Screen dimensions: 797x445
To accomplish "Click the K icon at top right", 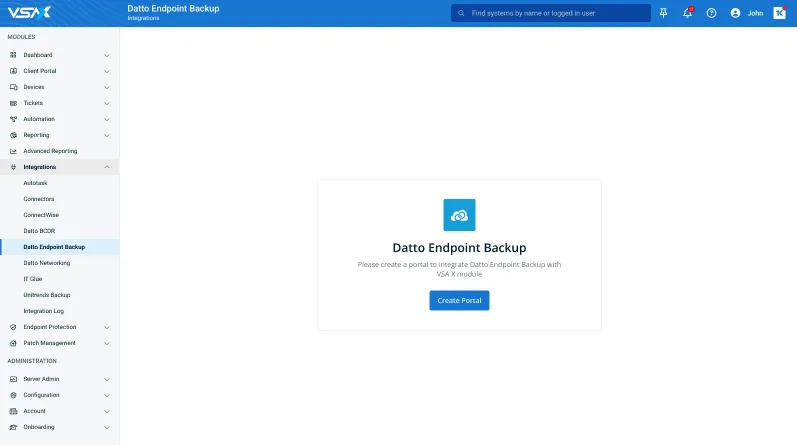I will pyautogui.click(x=779, y=13).
